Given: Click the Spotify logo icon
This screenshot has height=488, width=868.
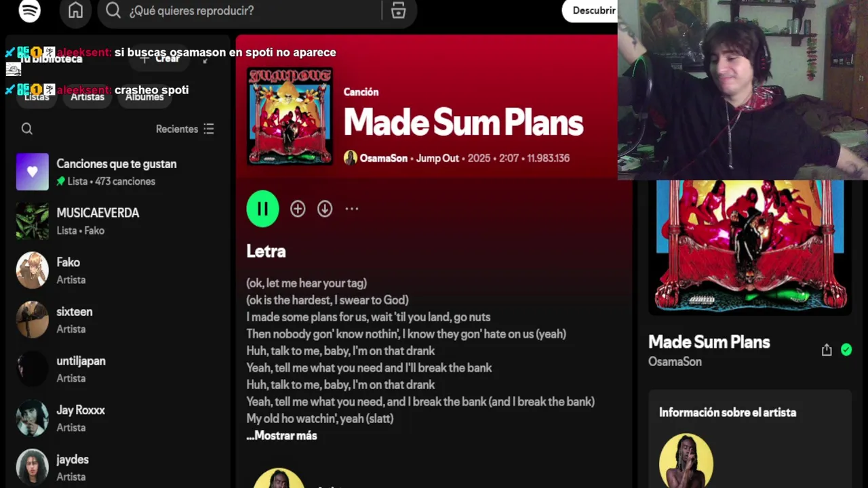Looking at the screenshot, I should [x=30, y=11].
